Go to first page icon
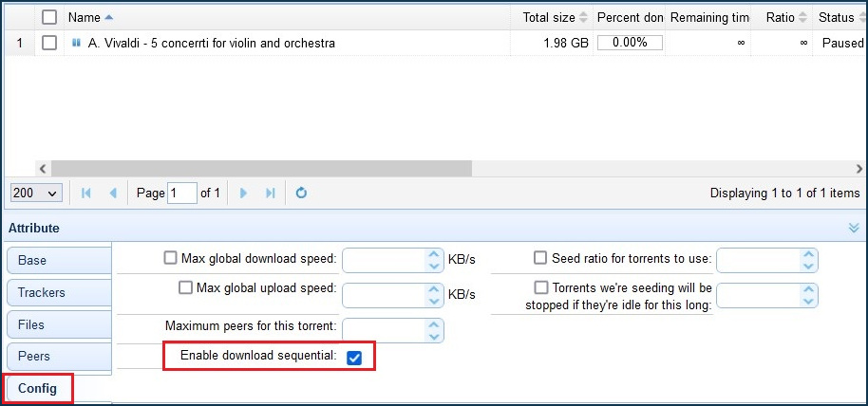868x406 pixels. click(x=85, y=194)
